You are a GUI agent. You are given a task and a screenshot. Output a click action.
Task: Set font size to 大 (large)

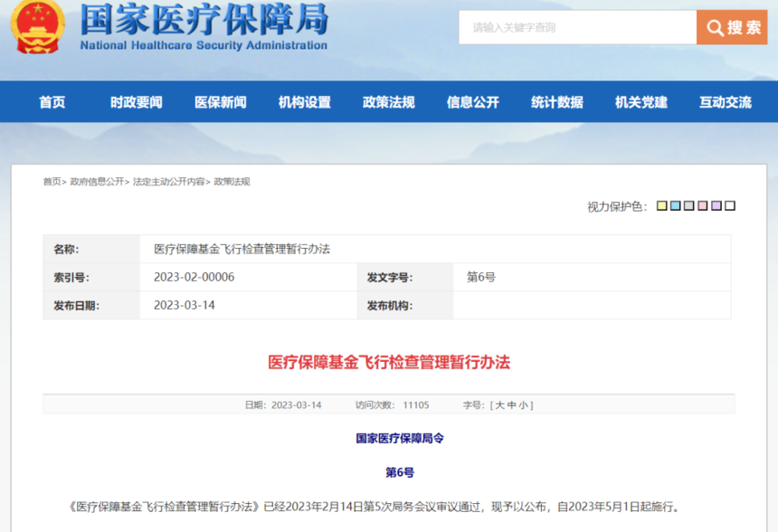pyautogui.click(x=498, y=405)
